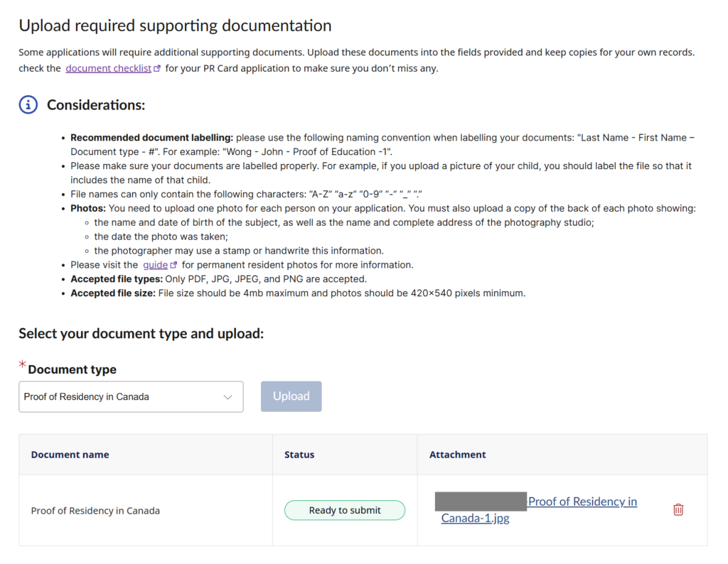Click the Upload required supporting documentation heading
728x564 pixels.
point(175,26)
